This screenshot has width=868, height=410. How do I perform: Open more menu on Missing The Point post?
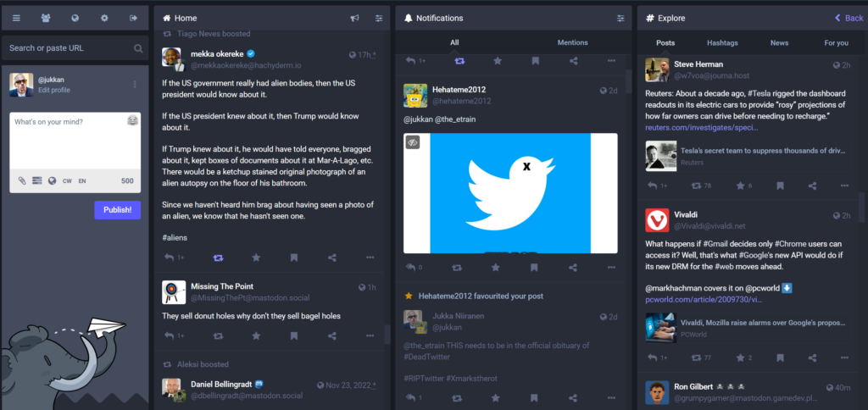point(370,335)
